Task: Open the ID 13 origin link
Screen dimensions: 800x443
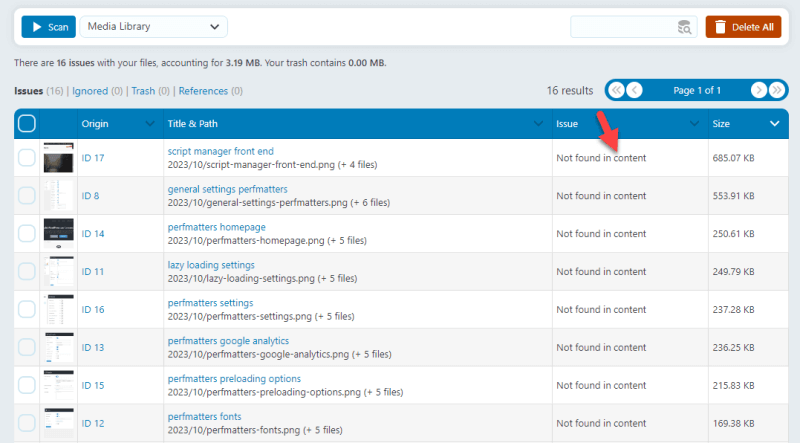Action: click(x=93, y=348)
